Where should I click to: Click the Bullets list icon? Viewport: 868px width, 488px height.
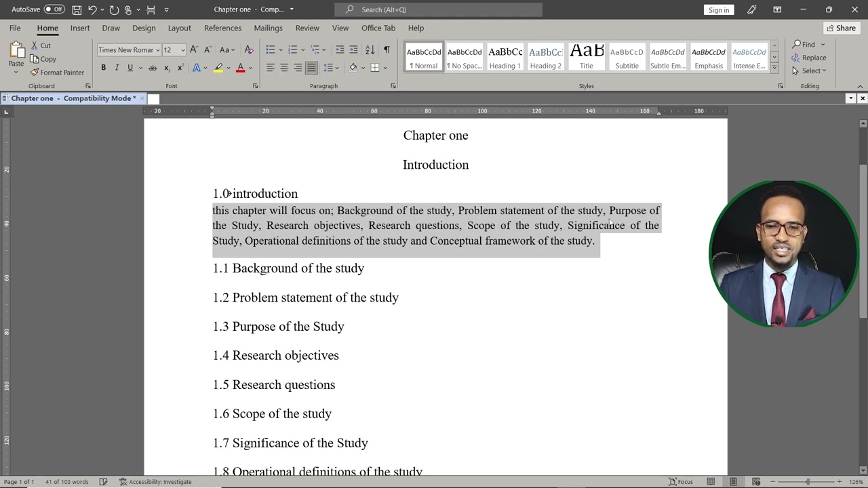(270, 49)
